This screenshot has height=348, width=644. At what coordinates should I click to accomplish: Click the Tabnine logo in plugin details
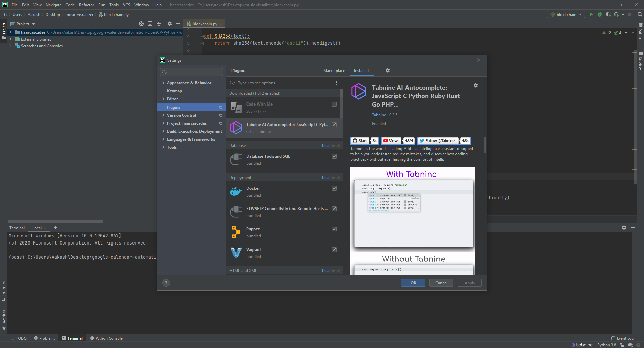pyautogui.click(x=358, y=91)
